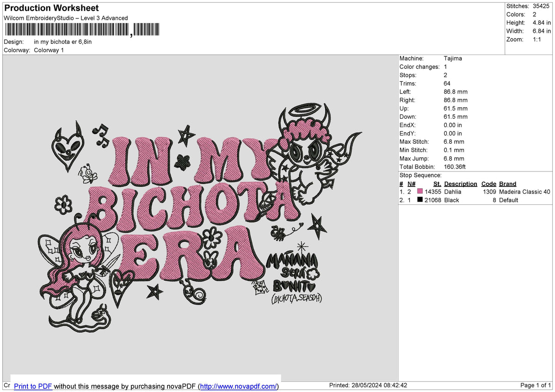This screenshot has width=555, height=392.
Task: Click the Machine value Tajima
Action: click(453, 58)
